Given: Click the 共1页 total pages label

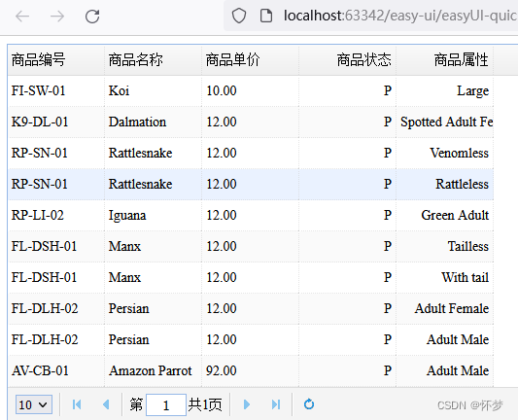Looking at the screenshot, I should point(205,404).
